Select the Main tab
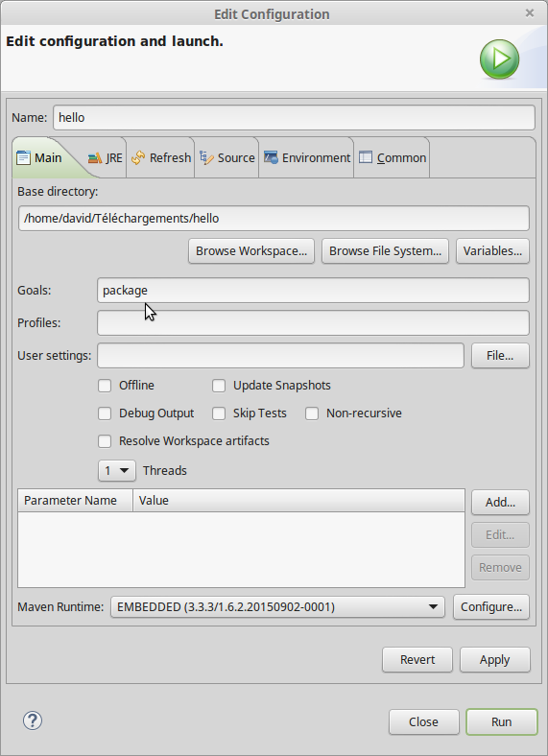Screen dimensions: 548x756 tap(43, 157)
